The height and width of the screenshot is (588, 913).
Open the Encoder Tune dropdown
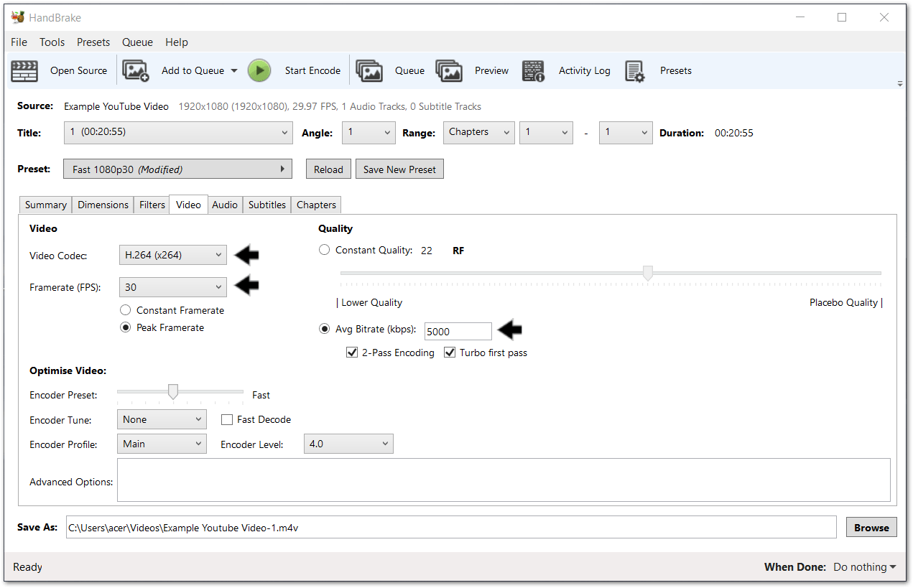coord(162,419)
